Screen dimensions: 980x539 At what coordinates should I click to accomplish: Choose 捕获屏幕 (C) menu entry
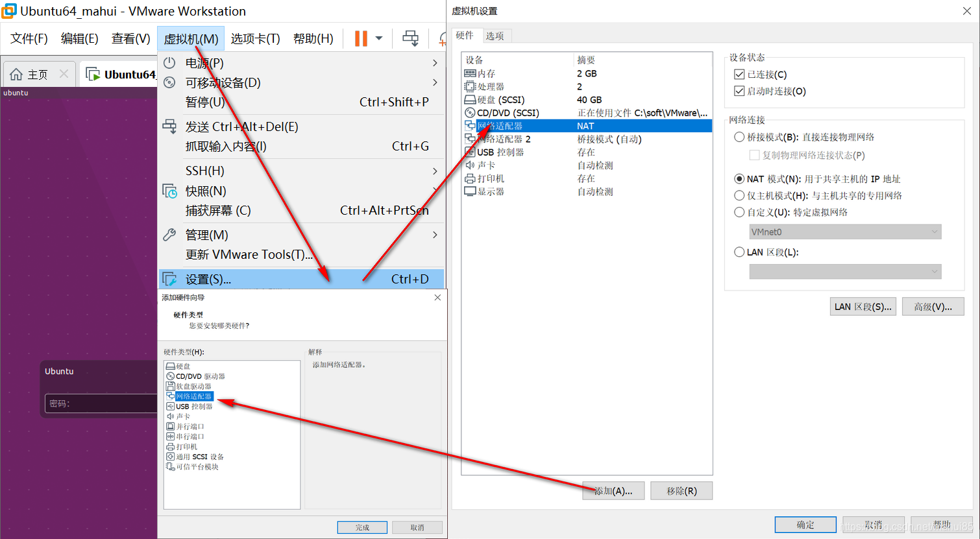[x=302, y=210]
